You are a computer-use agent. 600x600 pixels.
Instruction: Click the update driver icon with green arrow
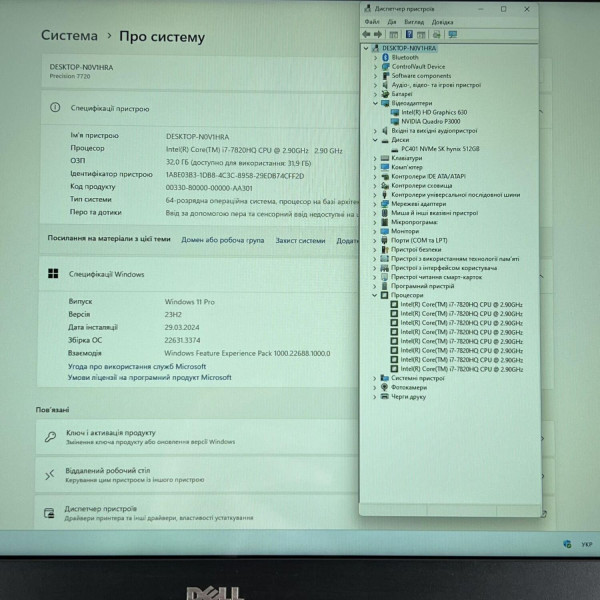coord(437,35)
